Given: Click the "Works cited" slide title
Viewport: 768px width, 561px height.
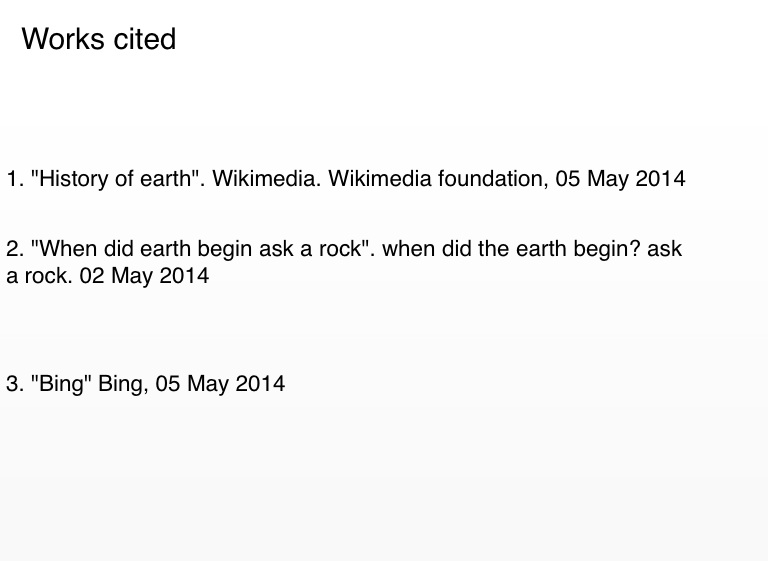Looking at the screenshot, I should [x=99, y=39].
